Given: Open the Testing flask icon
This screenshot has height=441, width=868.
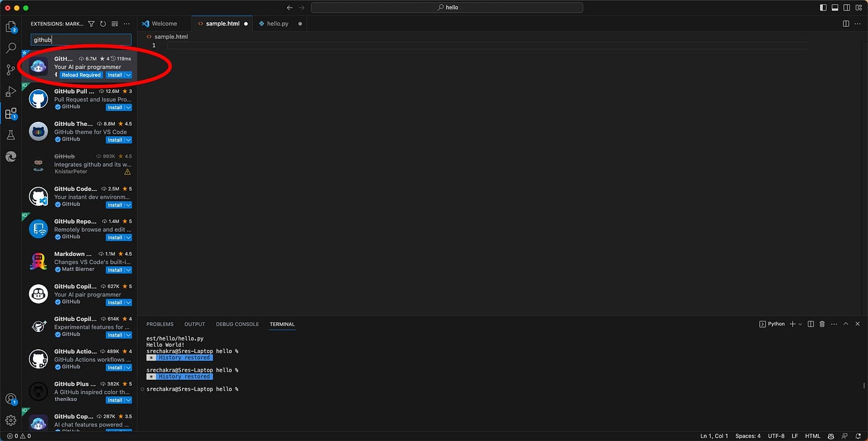Looking at the screenshot, I should click(11, 135).
